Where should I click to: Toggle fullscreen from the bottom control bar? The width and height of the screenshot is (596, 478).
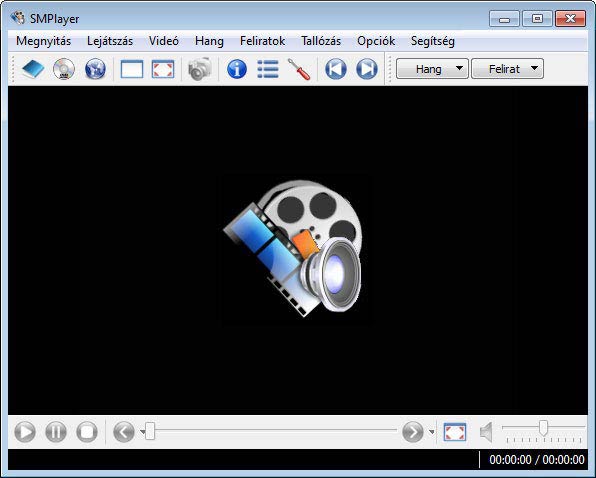455,432
